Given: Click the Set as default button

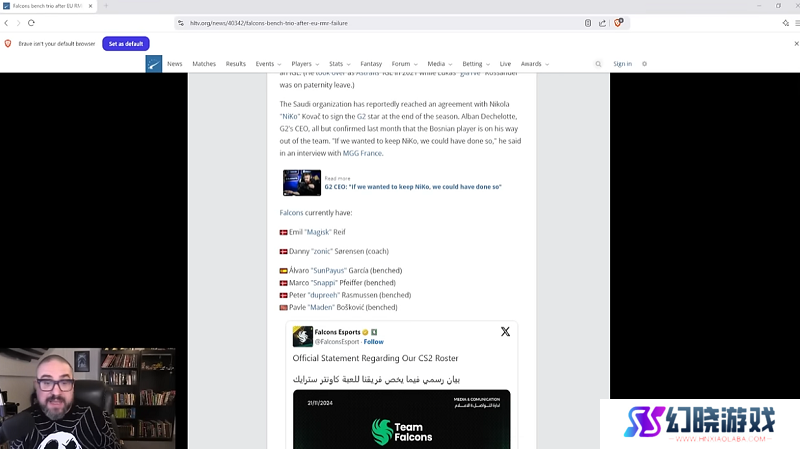Looking at the screenshot, I should click(126, 44).
